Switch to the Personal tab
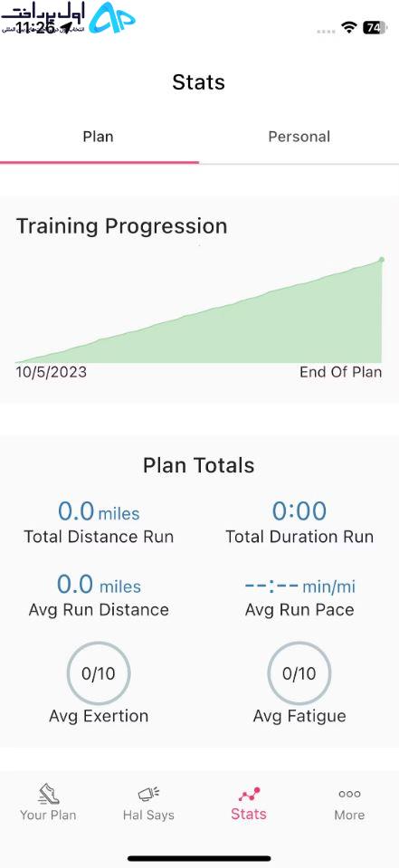399x868 pixels. point(299,137)
